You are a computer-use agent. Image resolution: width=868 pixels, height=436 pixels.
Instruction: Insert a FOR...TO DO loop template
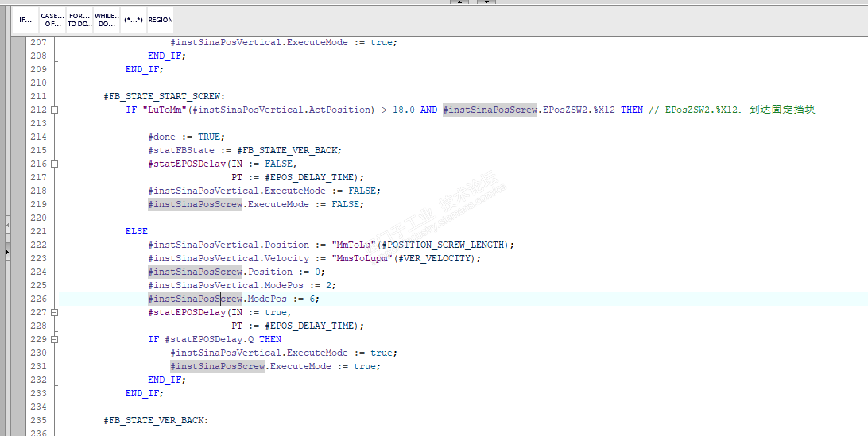[79, 20]
